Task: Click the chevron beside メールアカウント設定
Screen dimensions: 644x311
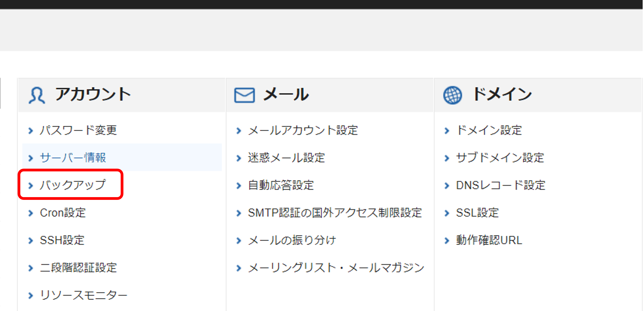Action: pyautogui.click(x=238, y=131)
